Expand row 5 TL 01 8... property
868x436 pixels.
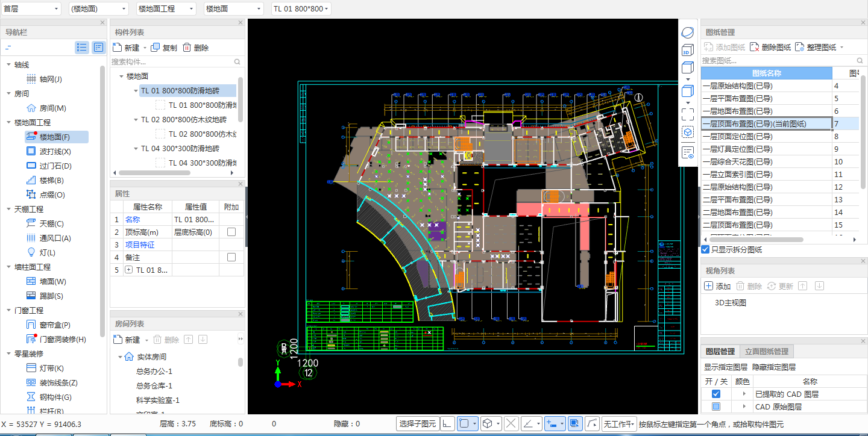128,270
